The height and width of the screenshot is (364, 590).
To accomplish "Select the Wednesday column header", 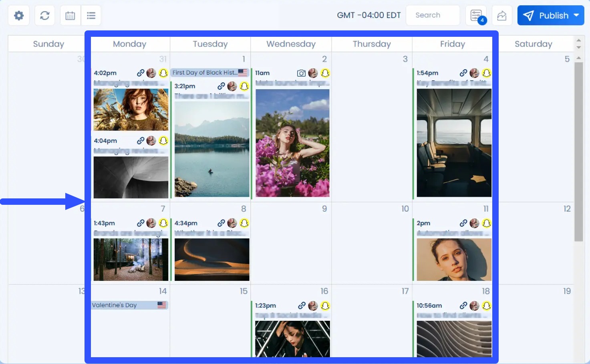I will click(291, 44).
